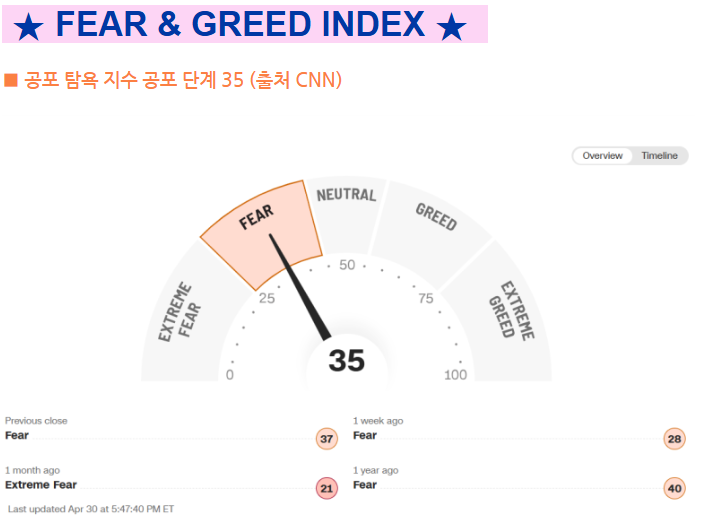The width and height of the screenshot is (712, 528).
Task: Click the red Extreme Fear badge 21
Action: tap(327, 488)
